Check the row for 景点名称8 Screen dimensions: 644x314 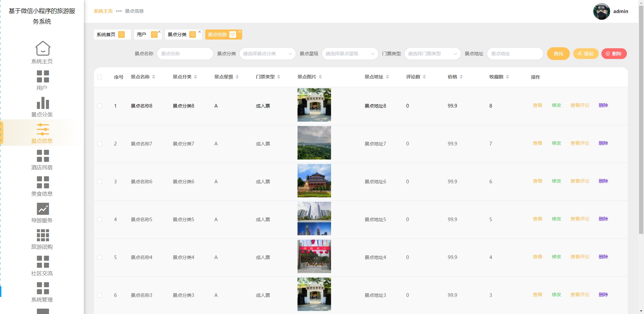[100, 106]
